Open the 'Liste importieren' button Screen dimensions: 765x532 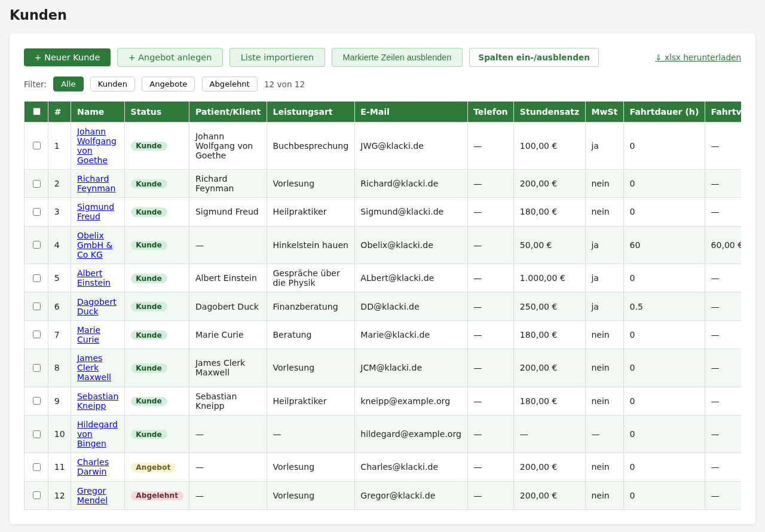[277, 57]
